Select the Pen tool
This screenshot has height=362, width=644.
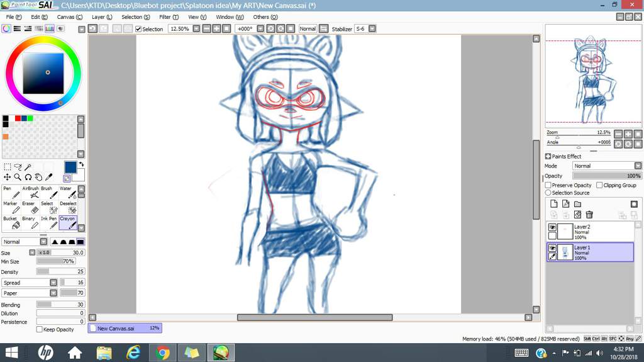pos(11,192)
